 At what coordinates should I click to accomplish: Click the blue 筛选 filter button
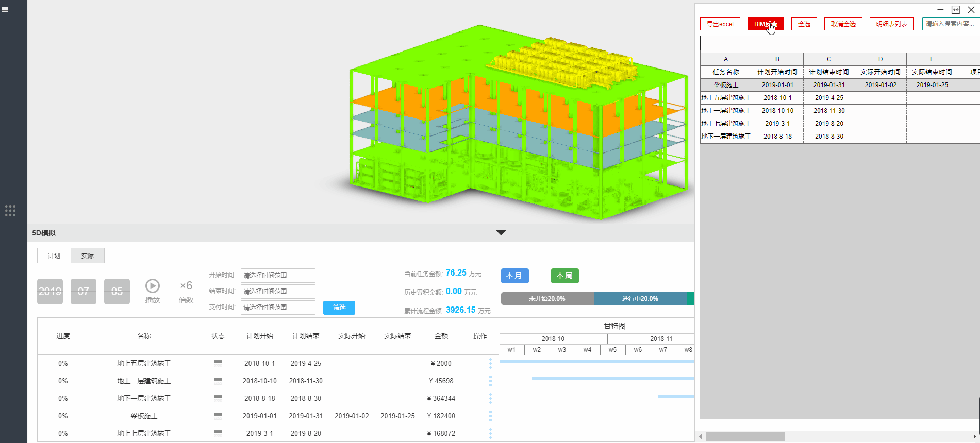[x=339, y=308]
